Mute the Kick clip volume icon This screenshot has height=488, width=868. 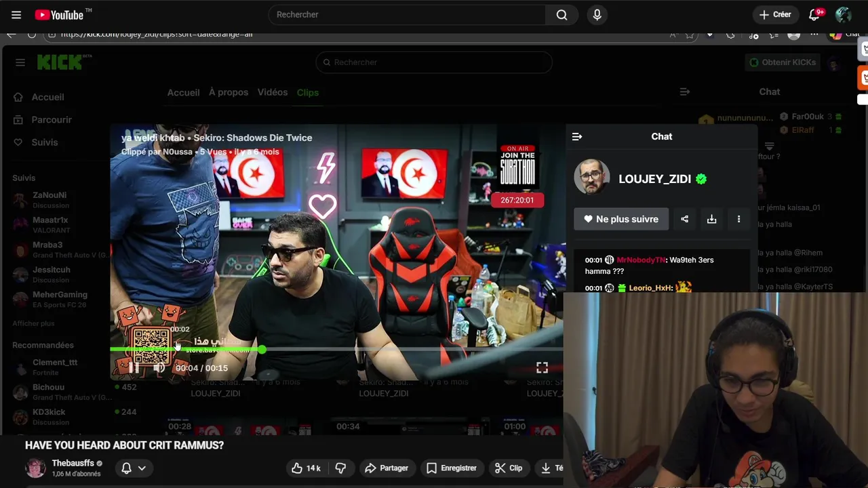pos(159,368)
